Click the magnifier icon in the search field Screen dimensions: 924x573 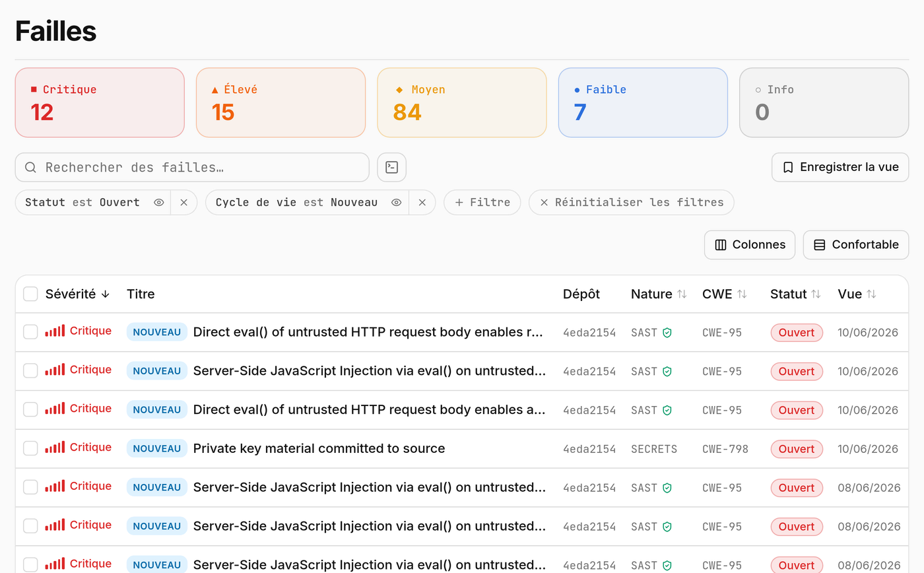tap(30, 167)
